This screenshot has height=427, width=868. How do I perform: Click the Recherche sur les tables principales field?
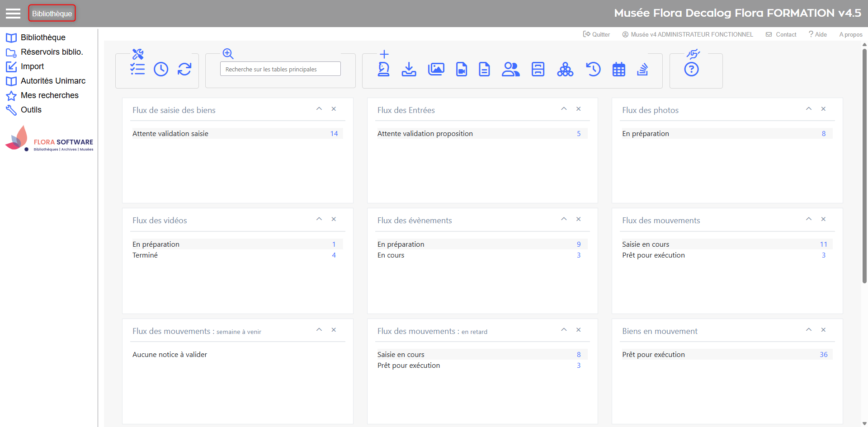pos(280,69)
